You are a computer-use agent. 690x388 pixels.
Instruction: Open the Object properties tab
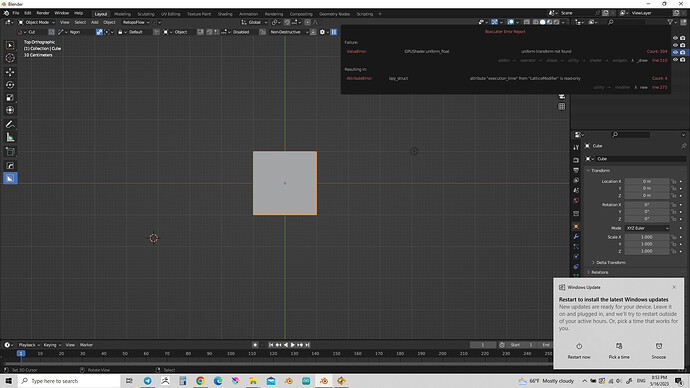[576, 227]
